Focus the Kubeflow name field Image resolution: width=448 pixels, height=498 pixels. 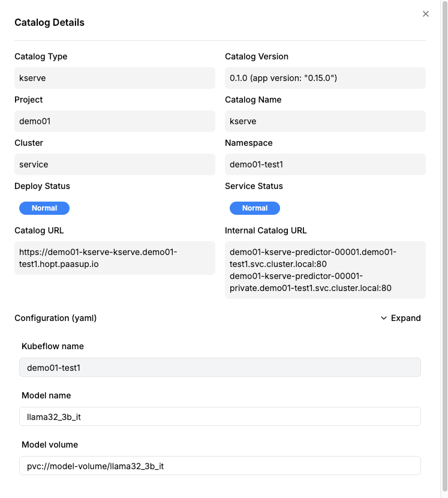coord(220,367)
